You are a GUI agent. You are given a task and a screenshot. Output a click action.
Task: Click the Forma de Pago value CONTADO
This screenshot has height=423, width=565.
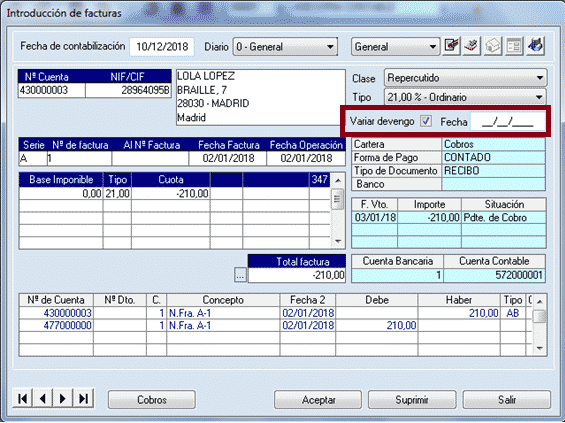click(493, 158)
